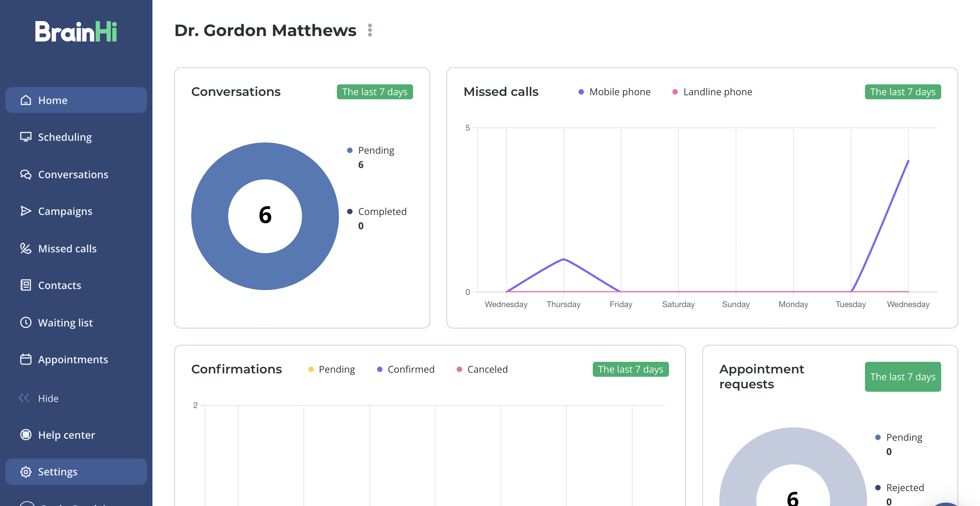Click the Home house icon
Screen dimensions: 980x506
click(26, 100)
